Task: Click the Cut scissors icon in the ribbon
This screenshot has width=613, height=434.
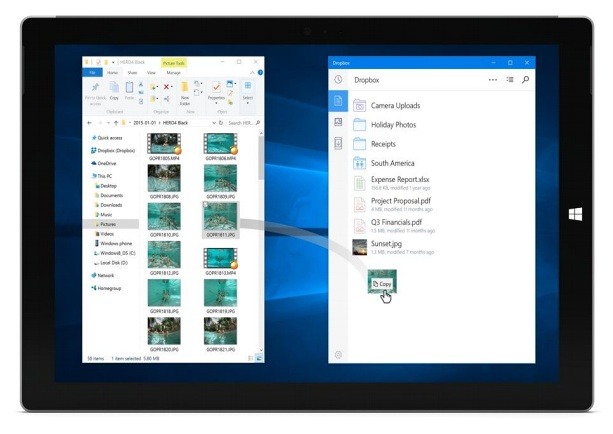Action: coord(141,84)
